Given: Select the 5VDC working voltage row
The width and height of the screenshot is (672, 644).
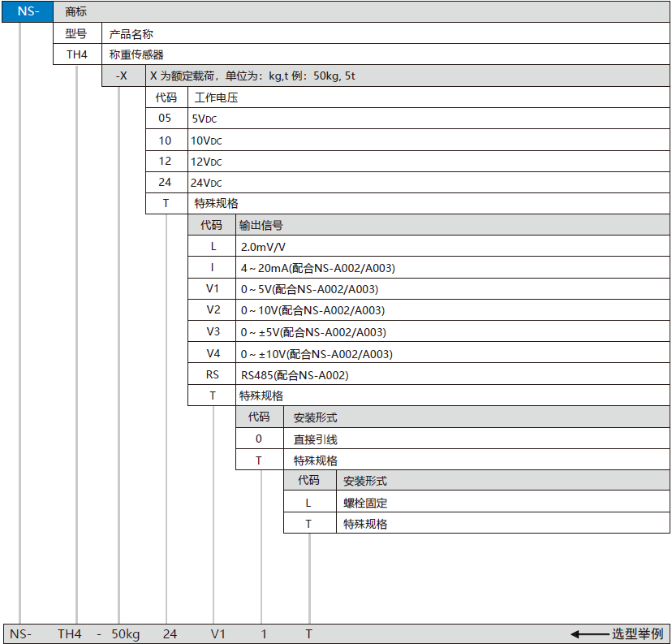Looking at the screenshot, I should point(205,119).
